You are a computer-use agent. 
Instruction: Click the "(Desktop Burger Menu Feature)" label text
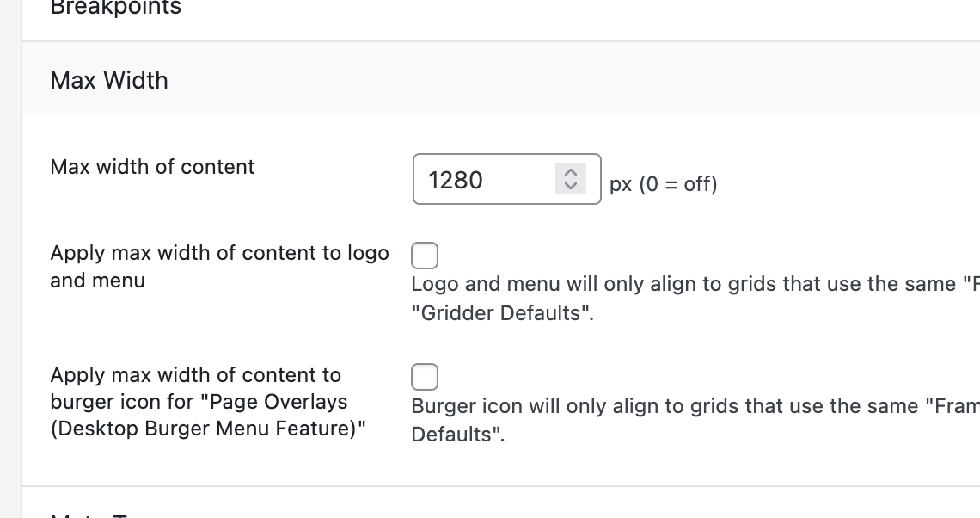pyautogui.click(x=208, y=429)
